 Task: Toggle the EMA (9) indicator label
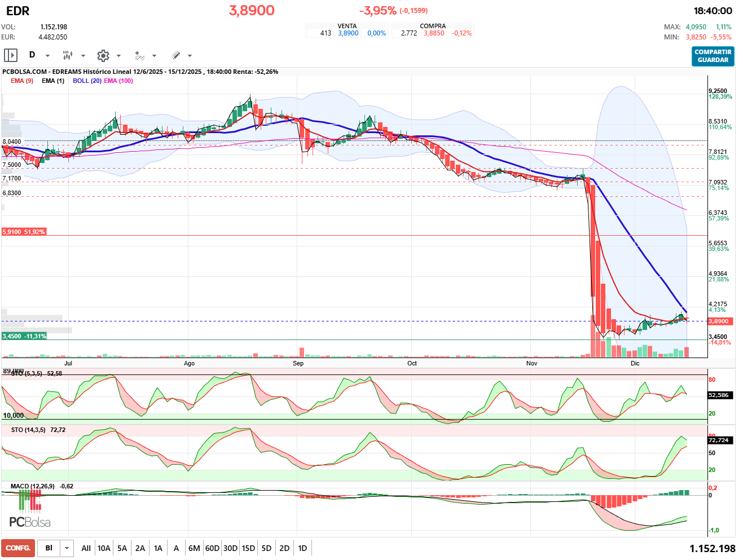pyautogui.click(x=22, y=81)
